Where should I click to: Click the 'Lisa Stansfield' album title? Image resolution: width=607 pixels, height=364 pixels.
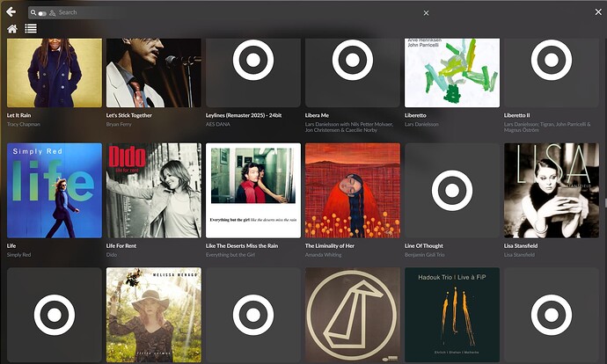521,245
